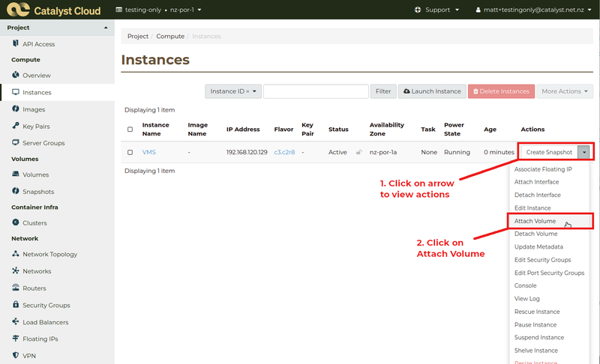Tick the checkbox for the VMS instance
The height and width of the screenshot is (364, 600).
[x=130, y=152]
